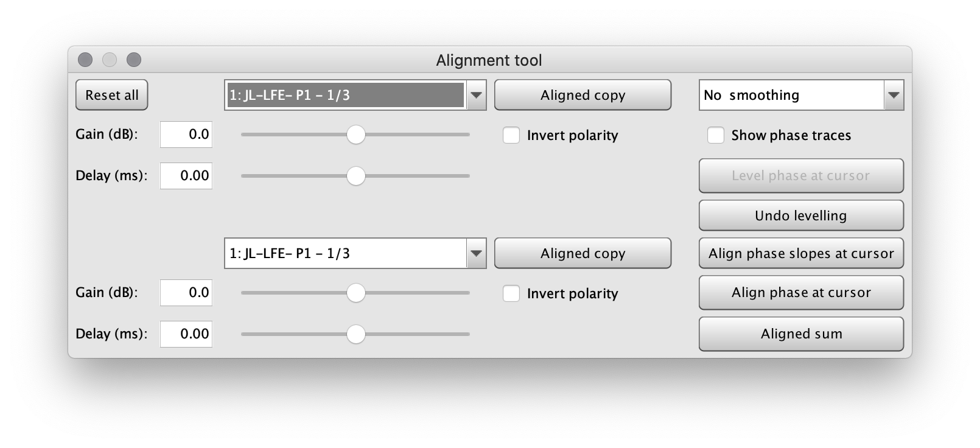Focus the first Gain (dB) input field
The height and width of the screenshot is (448, 980).
[186, 135]
